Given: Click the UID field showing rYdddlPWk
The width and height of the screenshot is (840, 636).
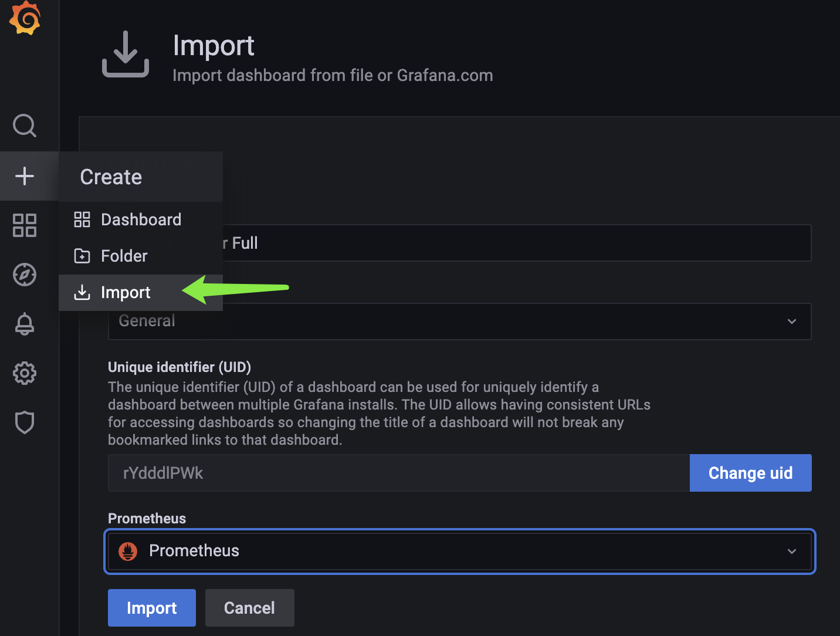Looking at the screenshot, I should tap(399, 473).
